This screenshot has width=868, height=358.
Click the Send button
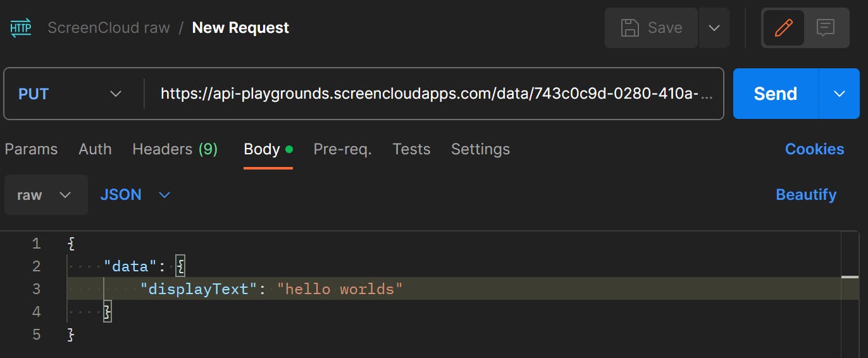pos(776,94)
